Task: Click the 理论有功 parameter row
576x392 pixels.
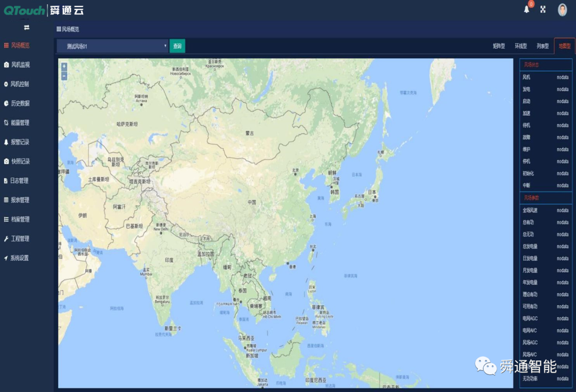Action: (546, 294)
